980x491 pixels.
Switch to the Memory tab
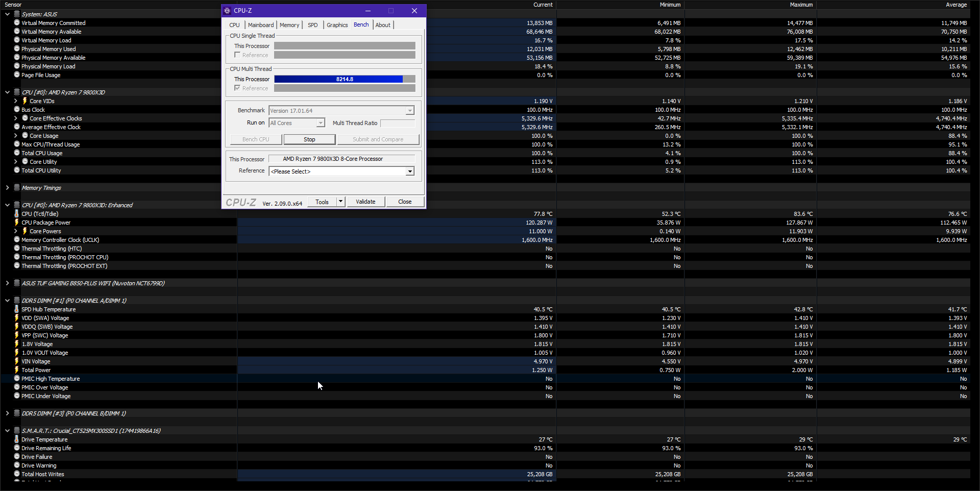click(x=289, y=25)
